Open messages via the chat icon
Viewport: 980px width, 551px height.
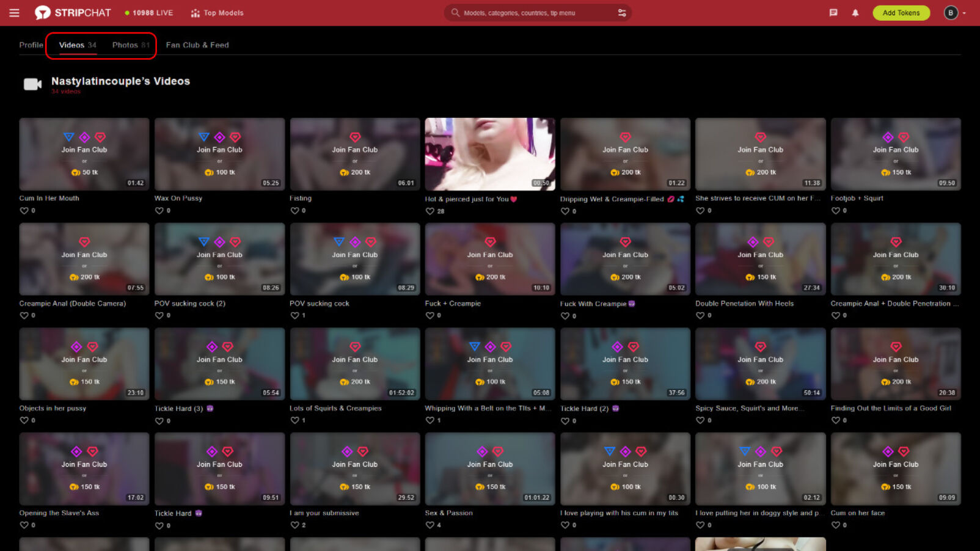point(832,12)
